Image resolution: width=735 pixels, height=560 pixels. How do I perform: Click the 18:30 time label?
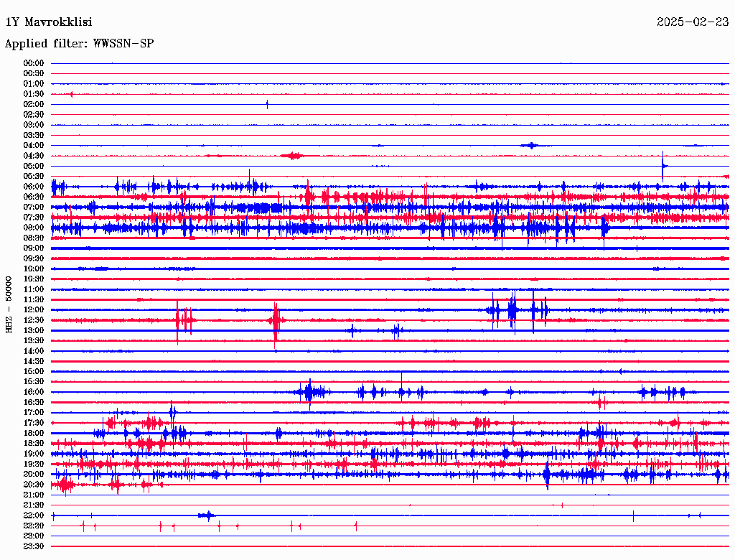[33, 443]
